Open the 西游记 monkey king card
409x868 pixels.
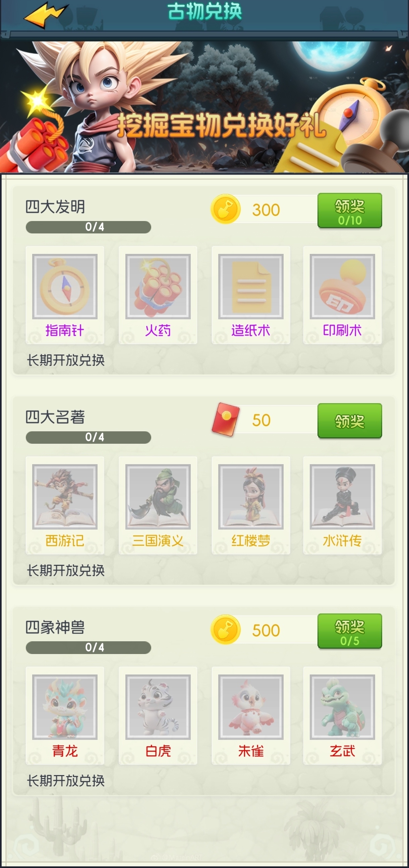65,505
